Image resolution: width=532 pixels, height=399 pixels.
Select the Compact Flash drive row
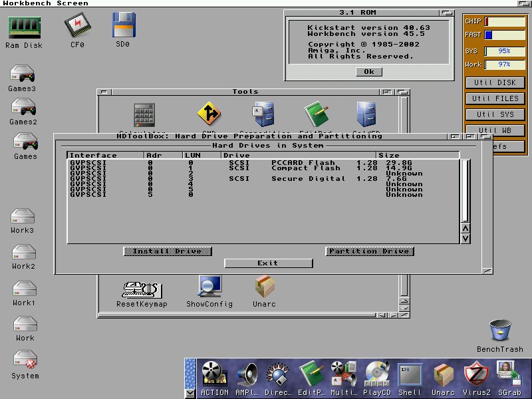pos(263,168)
